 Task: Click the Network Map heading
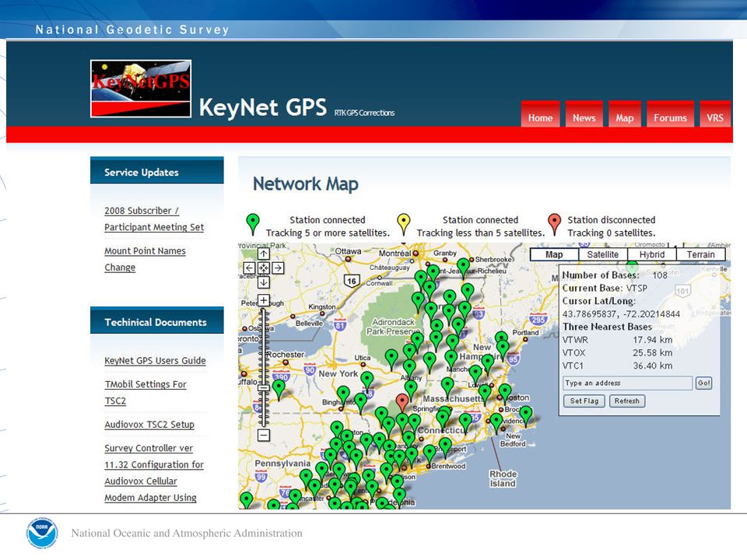coord(305,184)
